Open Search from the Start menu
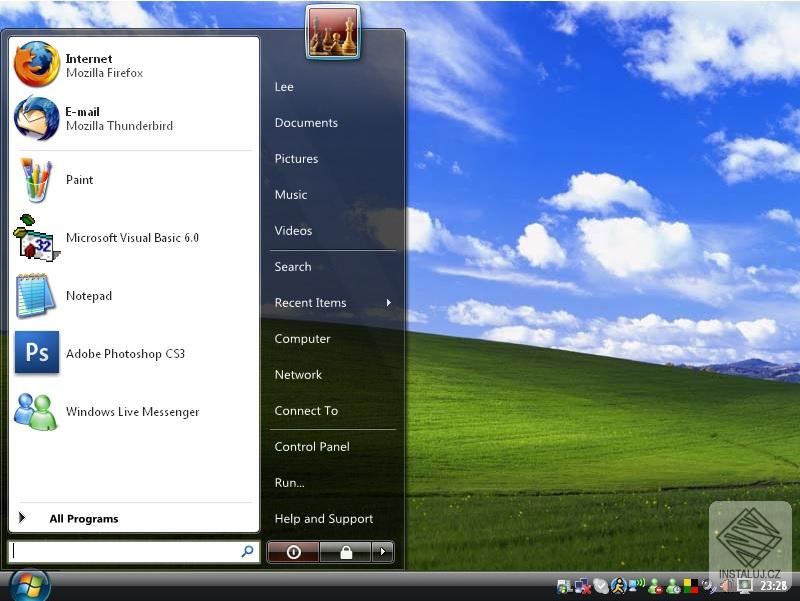800x601 pixels. click(293, 267)
